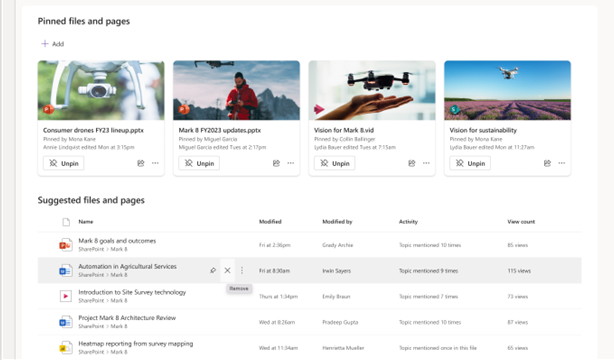Image resolution: width=614 pixels, height=360 pixels.
Task: Click 'Topic mentioned 7 times' activity cell
Action: [428, 297]
